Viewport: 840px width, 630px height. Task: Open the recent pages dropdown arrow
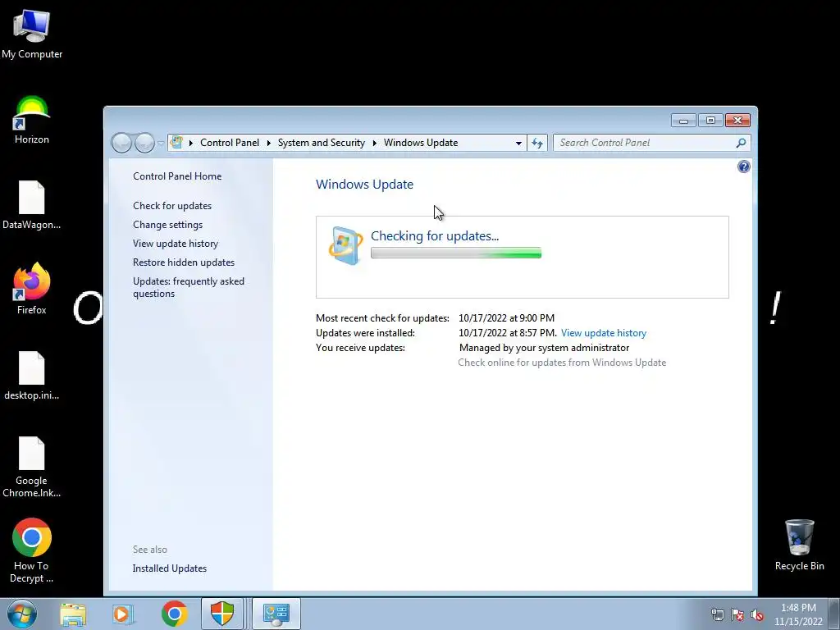pos(161,144)
